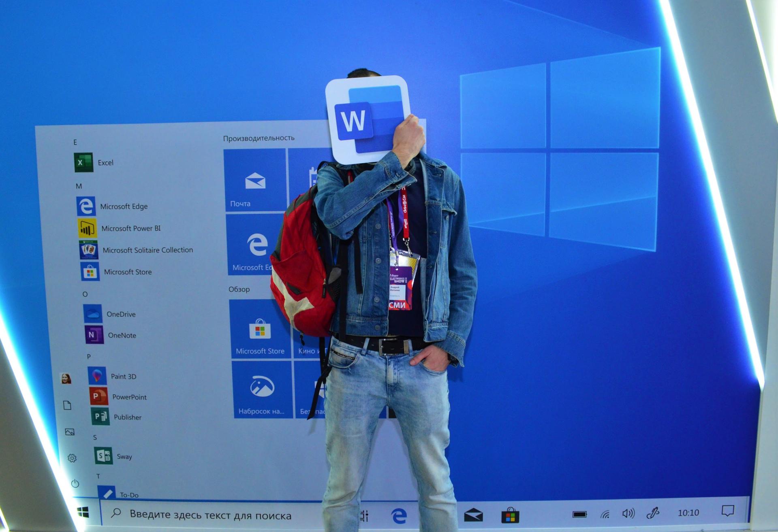
Task: Click the letter O index header
Action: pyautogui.click(x=85, y=294)
